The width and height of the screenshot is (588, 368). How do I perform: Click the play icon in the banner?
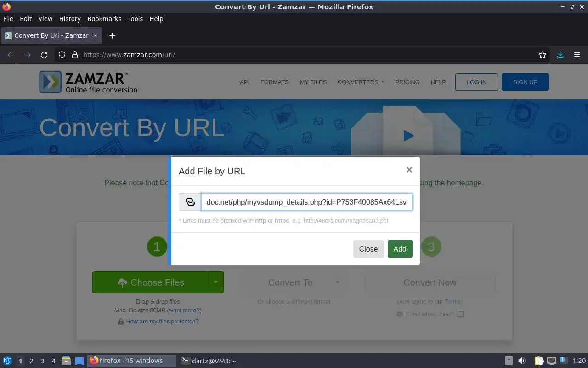(408, 135)
